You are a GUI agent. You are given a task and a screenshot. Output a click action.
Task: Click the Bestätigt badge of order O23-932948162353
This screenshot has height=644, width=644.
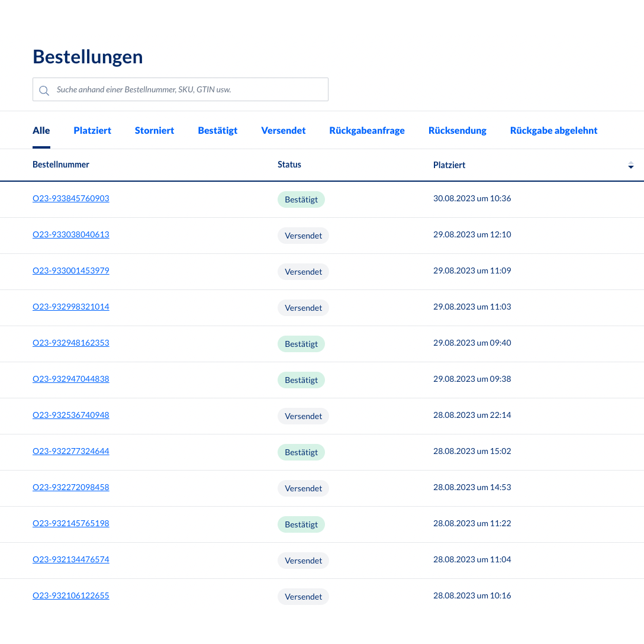click(x=301, y=344)
